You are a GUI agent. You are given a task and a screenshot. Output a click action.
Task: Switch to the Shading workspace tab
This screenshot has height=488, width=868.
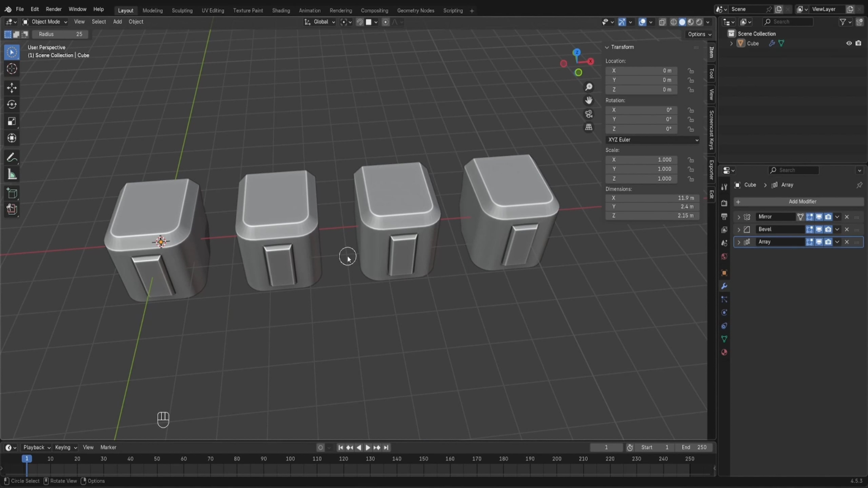(281, 10)
